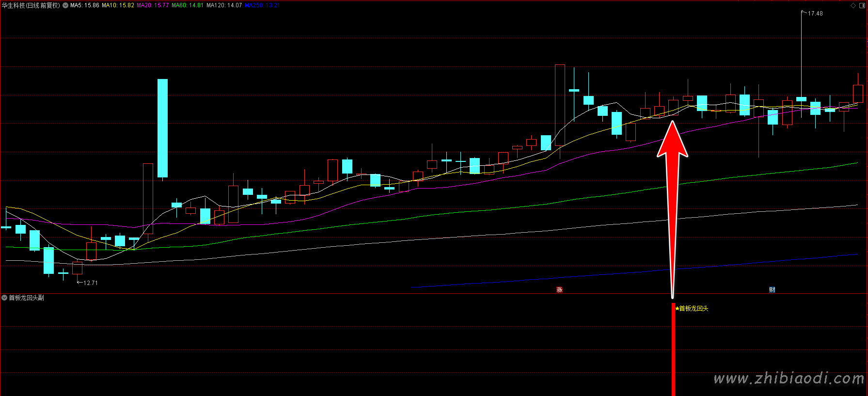868x396 pixels.
Task: Click the 17.48 high price label
Action: click(x=815, y=14)
